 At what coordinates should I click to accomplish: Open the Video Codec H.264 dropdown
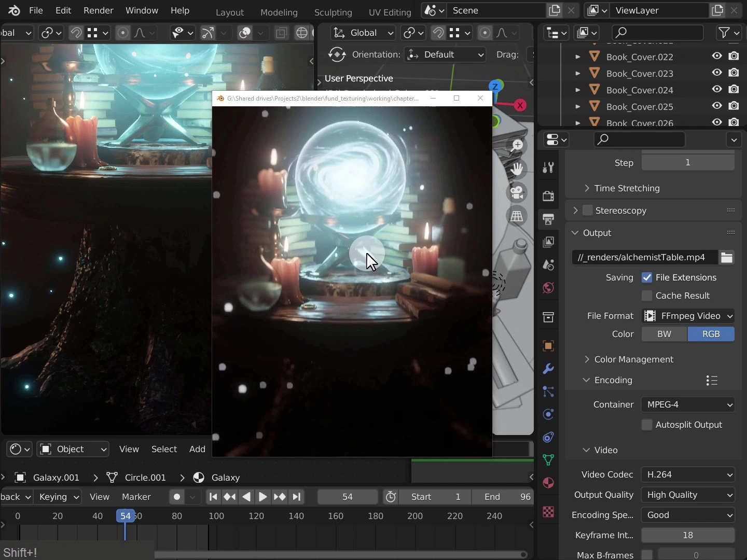pyautogui.click(x=688, y=474)
